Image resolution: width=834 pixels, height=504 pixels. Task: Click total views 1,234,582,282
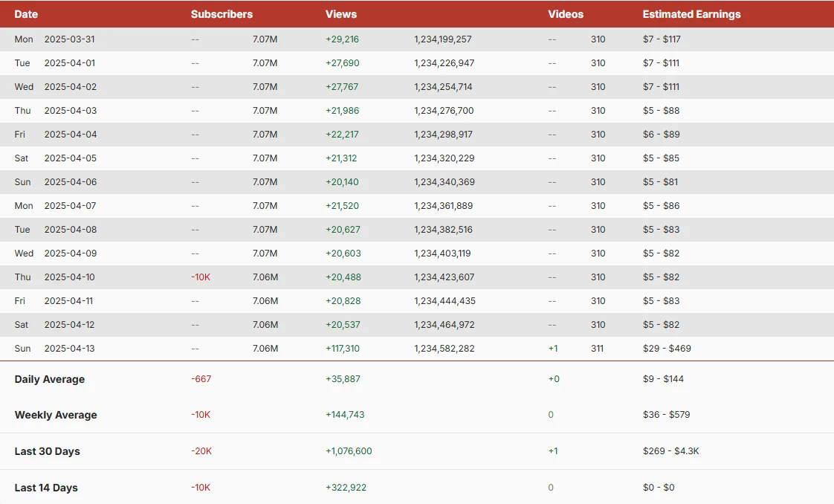[445, 349]
